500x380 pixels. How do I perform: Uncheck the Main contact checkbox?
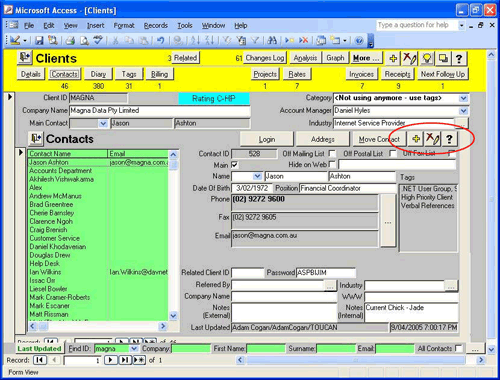tap(235, 165)
